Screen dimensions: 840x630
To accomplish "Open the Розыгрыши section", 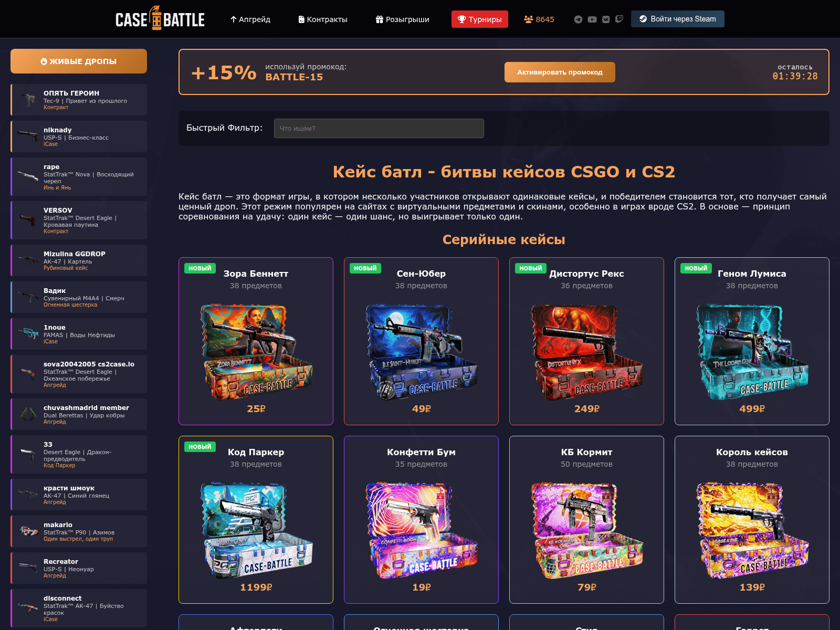I will 403,19.
